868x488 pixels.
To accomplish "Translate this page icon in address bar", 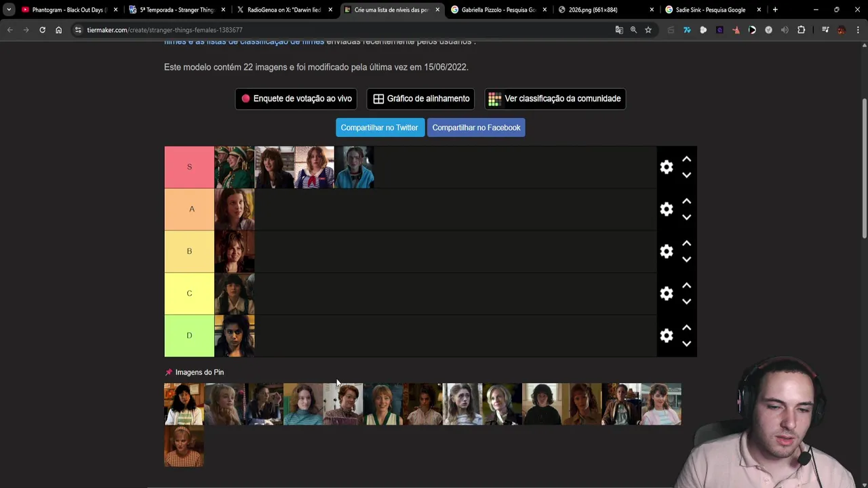I will pos(618,30).
